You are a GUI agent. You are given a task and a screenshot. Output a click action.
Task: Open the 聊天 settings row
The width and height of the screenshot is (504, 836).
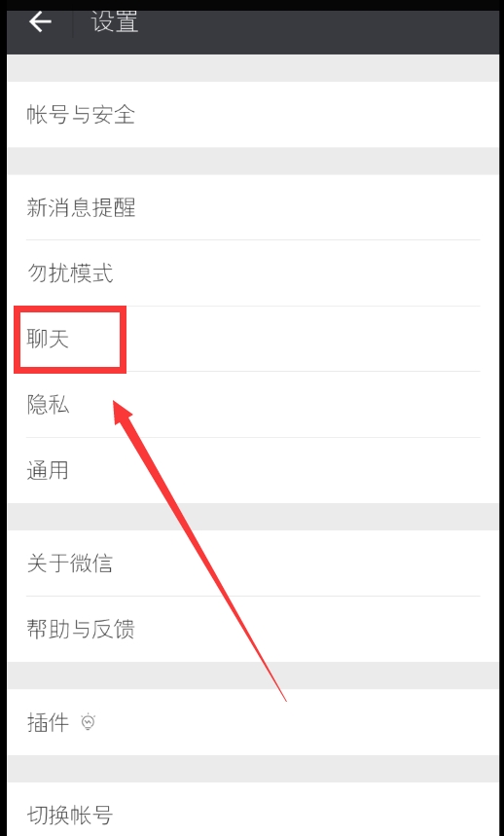[253, 339]
